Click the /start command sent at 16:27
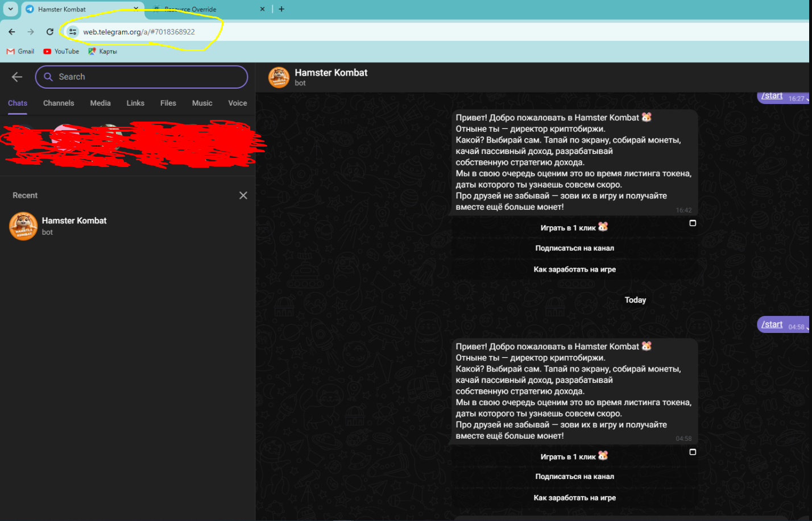The height and width of the screenshot is (521, 812). click(x=772, y=96)
